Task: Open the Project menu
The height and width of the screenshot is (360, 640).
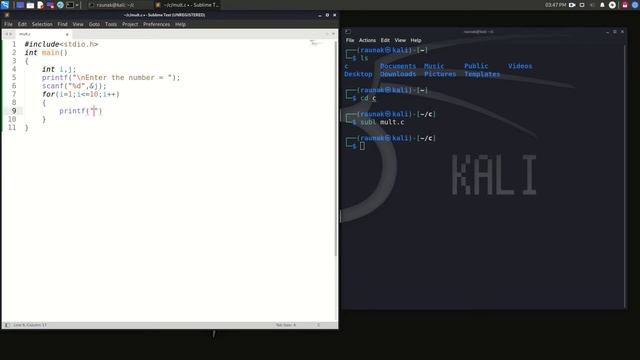Action: coord(130,24)
